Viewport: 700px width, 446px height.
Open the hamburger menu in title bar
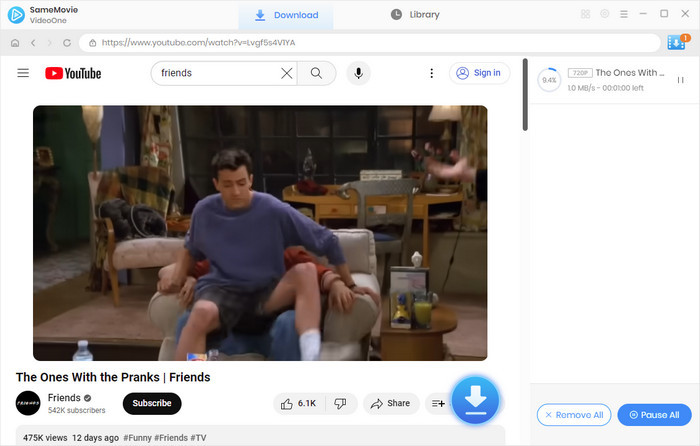coord(624,14)
